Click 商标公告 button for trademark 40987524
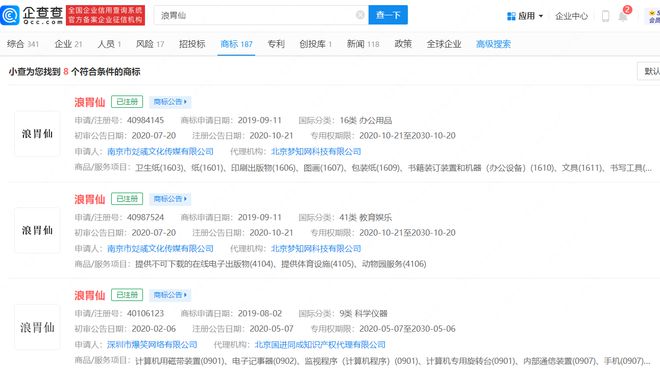 pyautogui.click(x=170, y=199)
